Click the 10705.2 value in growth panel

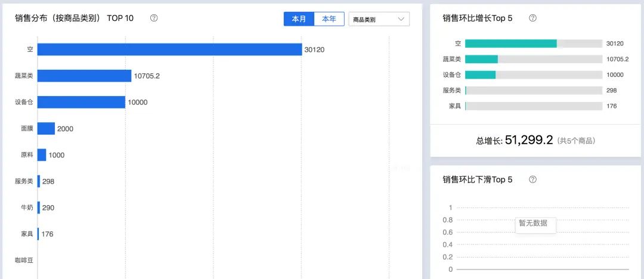(x=617, y=59)
